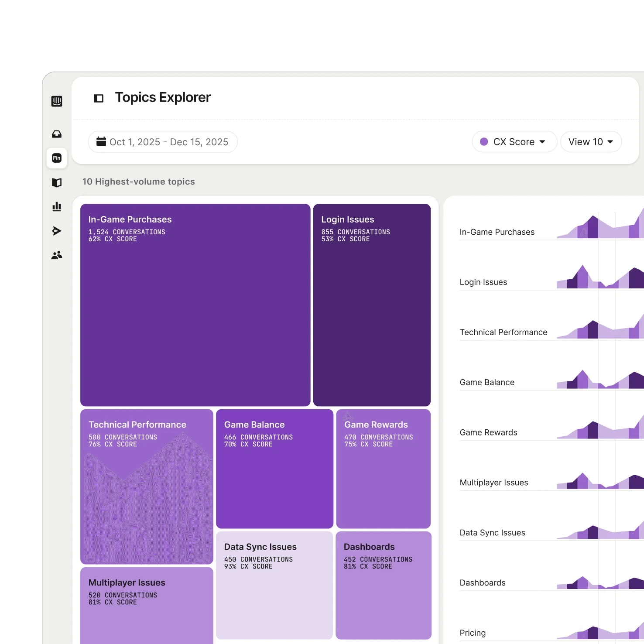Screen dimensions: 644x644
Task: Open the Intercom logo home icon
Action: tap(57, 101)
